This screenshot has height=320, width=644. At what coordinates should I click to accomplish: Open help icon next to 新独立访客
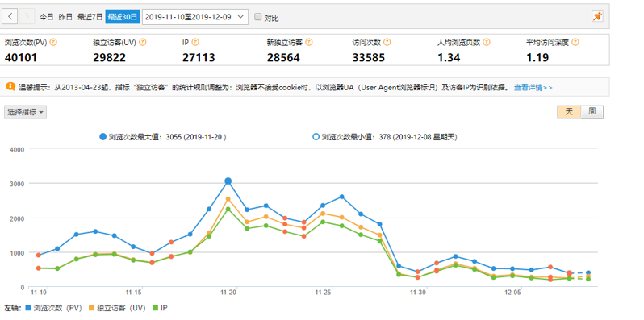309,42
